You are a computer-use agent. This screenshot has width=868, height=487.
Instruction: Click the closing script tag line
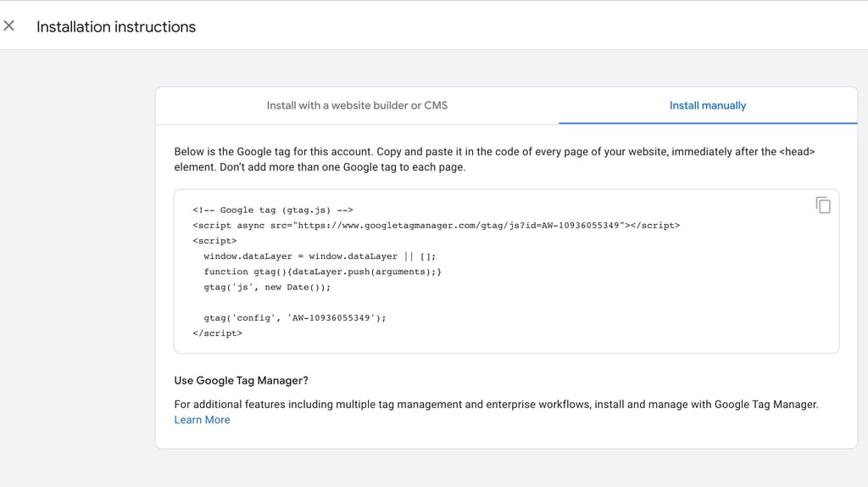[x=217, y=333]
